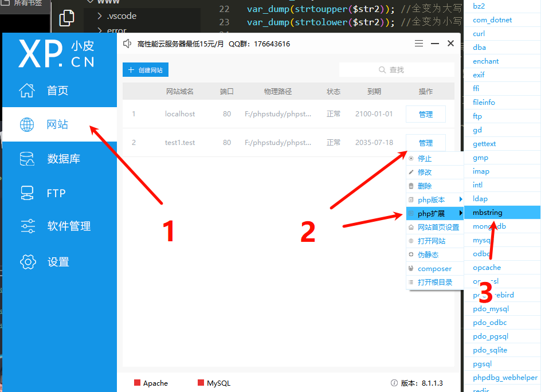Image resolution: width=541 pixels, height=392 pixels.
Task: Close the XP.CN panel window
Action: (x=450, y=43)
